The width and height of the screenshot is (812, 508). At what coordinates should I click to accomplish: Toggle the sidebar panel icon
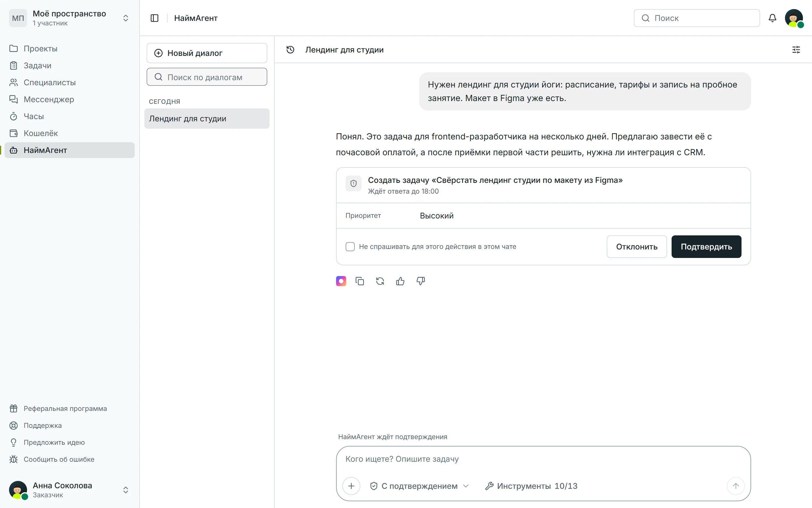click(x=154, y=18)
